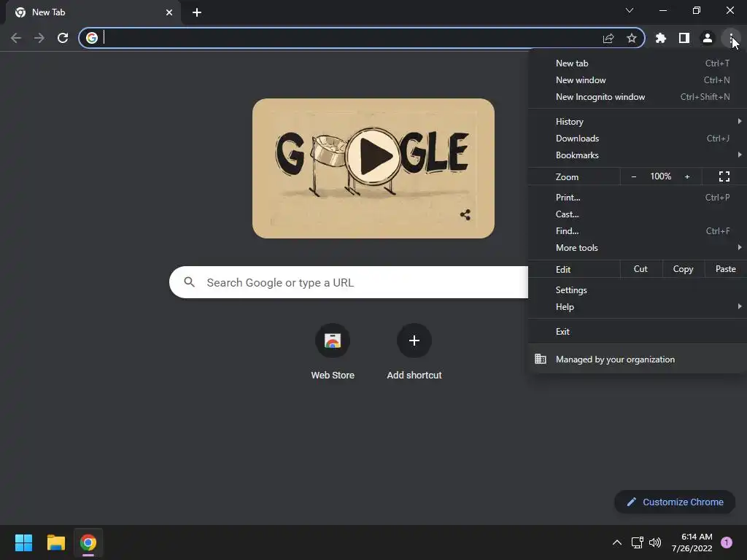
Task: Expand the Bookmarks submenu
Action: tap(638, 155)
